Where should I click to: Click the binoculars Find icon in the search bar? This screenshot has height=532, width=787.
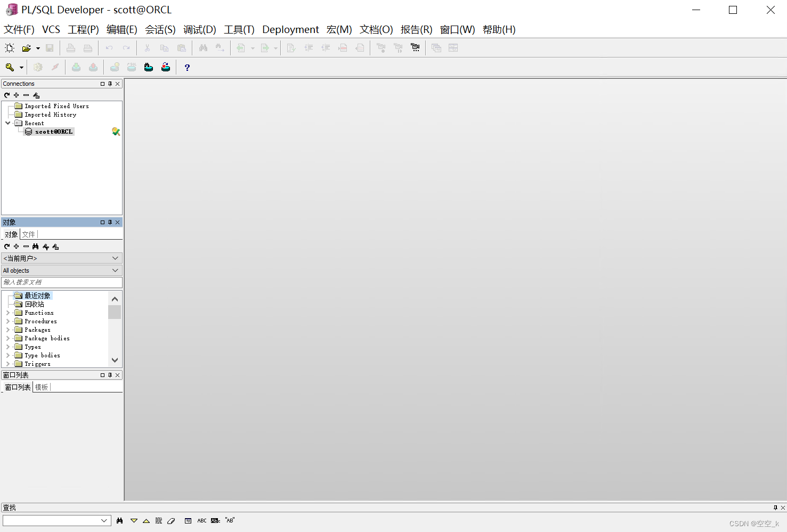[119, 520]
